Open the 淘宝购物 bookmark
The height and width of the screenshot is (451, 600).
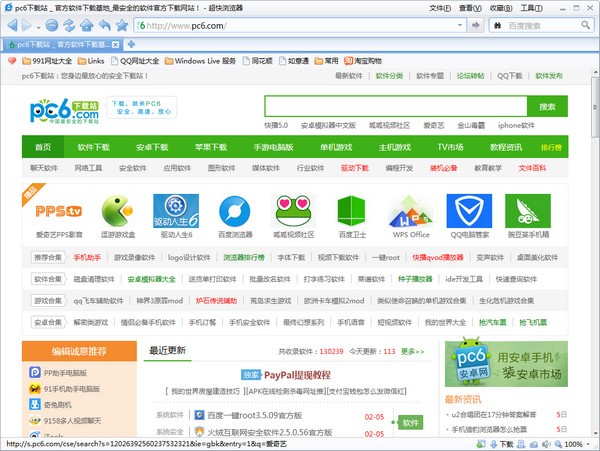click(363, 61)
